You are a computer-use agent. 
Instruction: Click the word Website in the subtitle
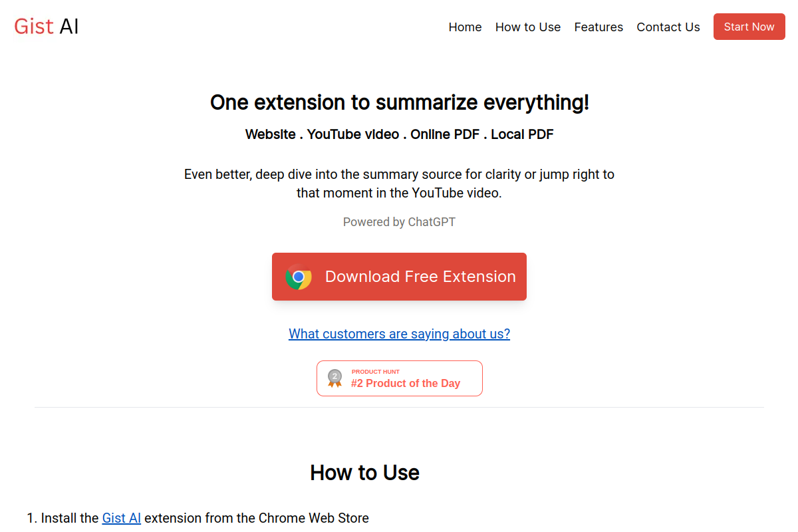pyautogui.click(x=270, y=134)
